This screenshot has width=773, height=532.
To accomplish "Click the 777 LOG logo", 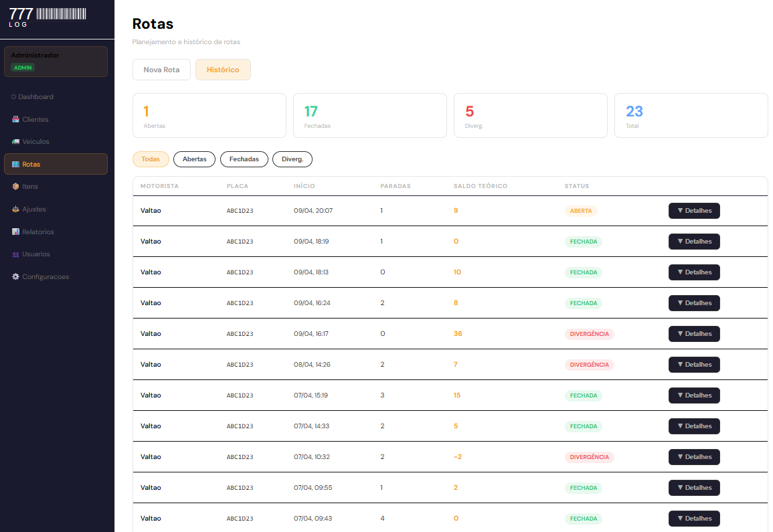I will tap(48, 17).
